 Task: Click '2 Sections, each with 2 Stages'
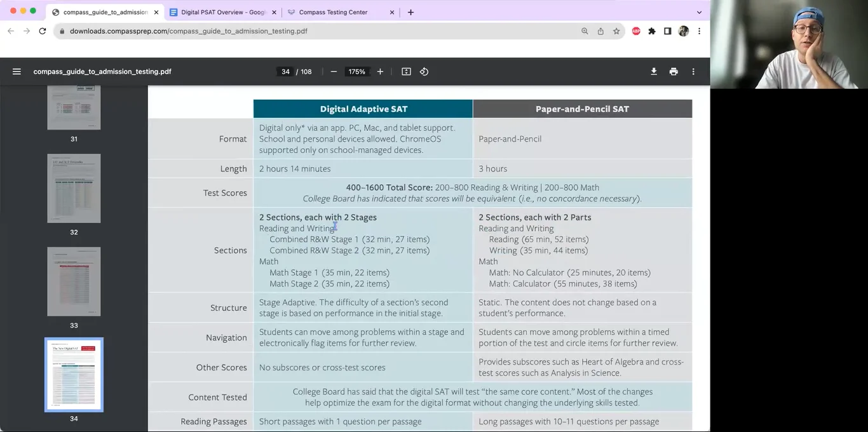pos(318,217)
